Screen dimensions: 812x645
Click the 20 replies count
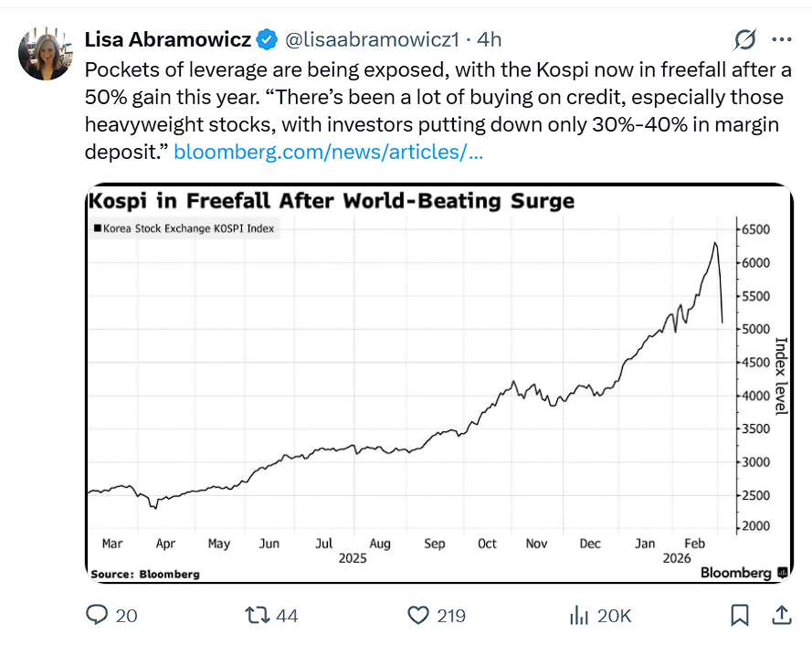(127, 616)
